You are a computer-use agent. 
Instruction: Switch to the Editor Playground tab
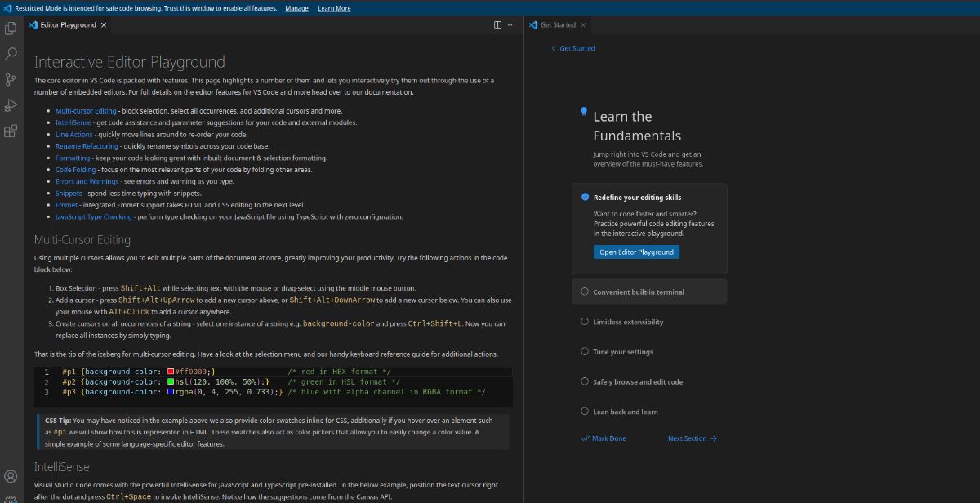[69, 24]
